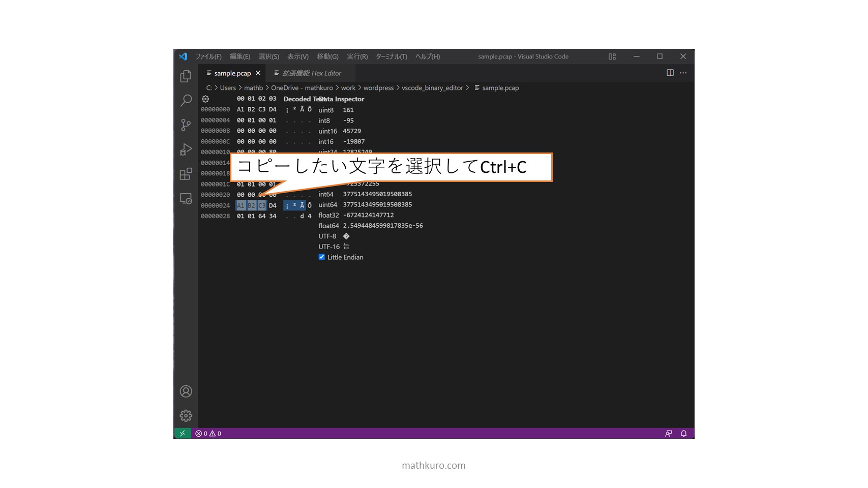
Task: Click the Users breadcrumb segment
Action: [228, 88]
